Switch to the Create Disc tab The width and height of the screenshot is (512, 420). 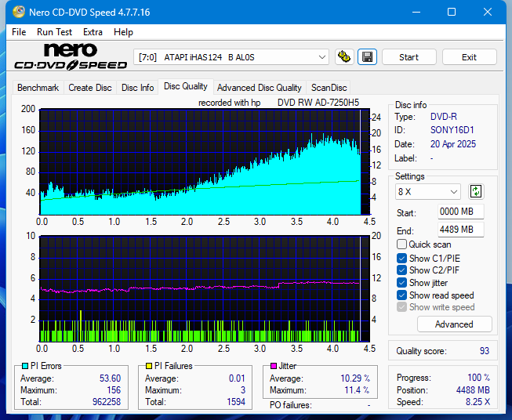coord(90,88)
